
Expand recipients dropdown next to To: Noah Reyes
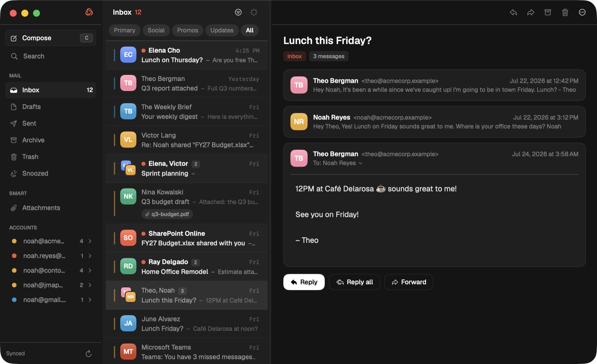click(360, 163)
